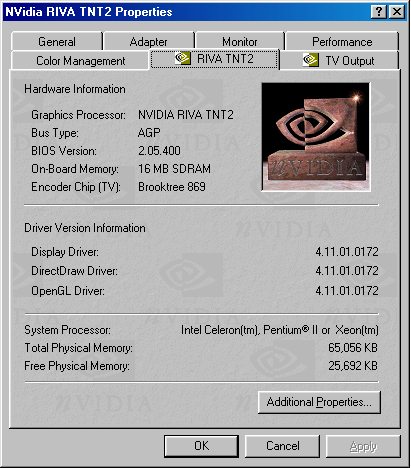Screen dimensions: 411x468
Task: Click the BIOS version '2.05.400'
Action: pos(159,151)
